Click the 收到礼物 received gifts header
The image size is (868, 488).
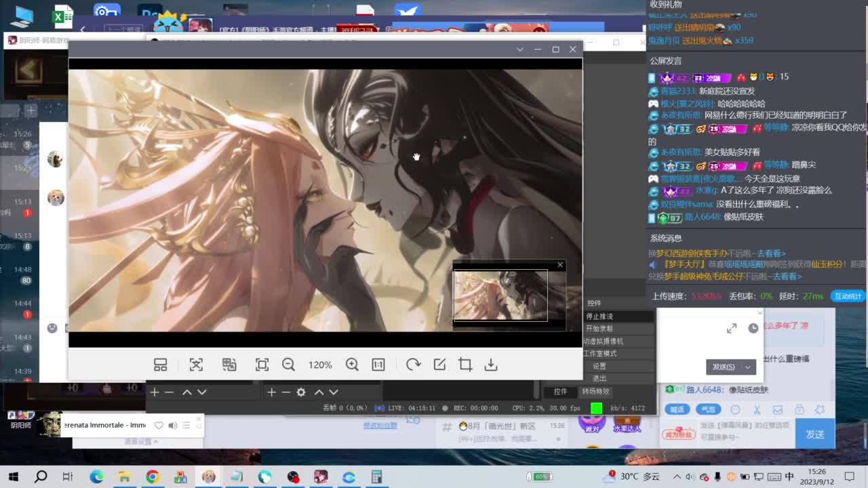(x=666, y=5)
